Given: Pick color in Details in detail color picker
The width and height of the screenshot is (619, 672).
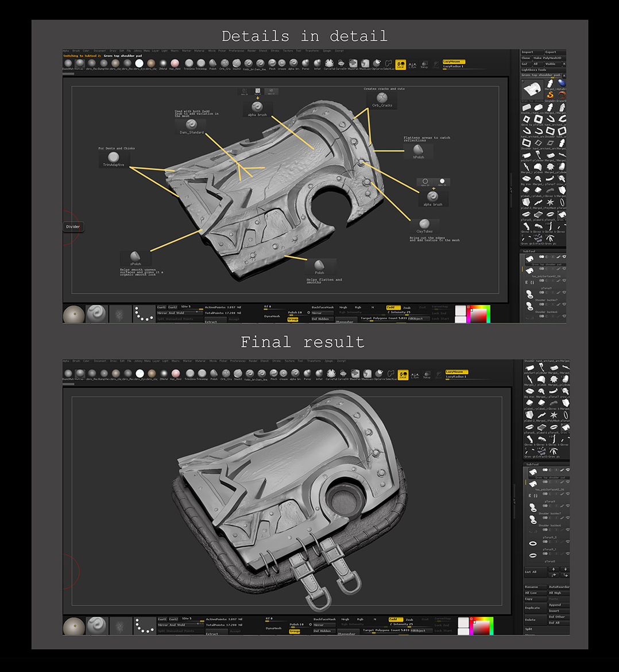Looking at the screenshot, I should click(x=479, y=315).
